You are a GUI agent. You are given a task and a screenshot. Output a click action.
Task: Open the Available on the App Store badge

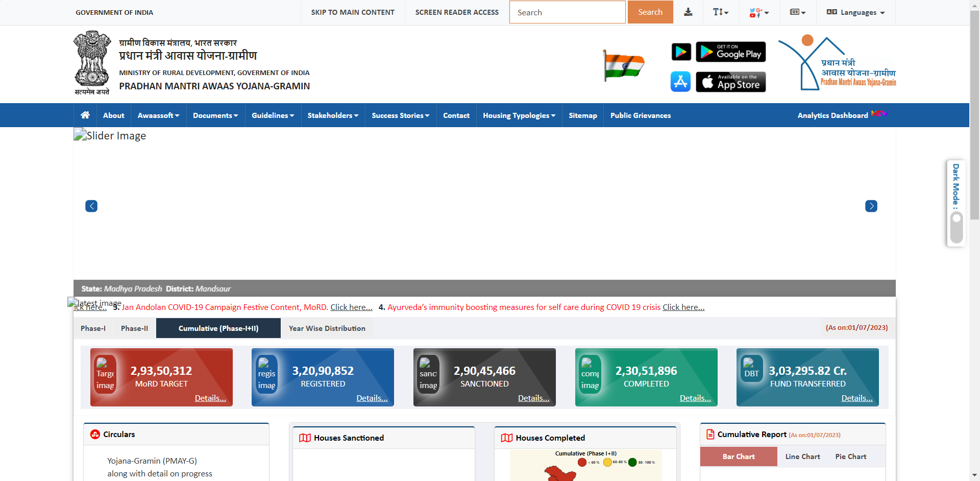click(x=730, y=82)
